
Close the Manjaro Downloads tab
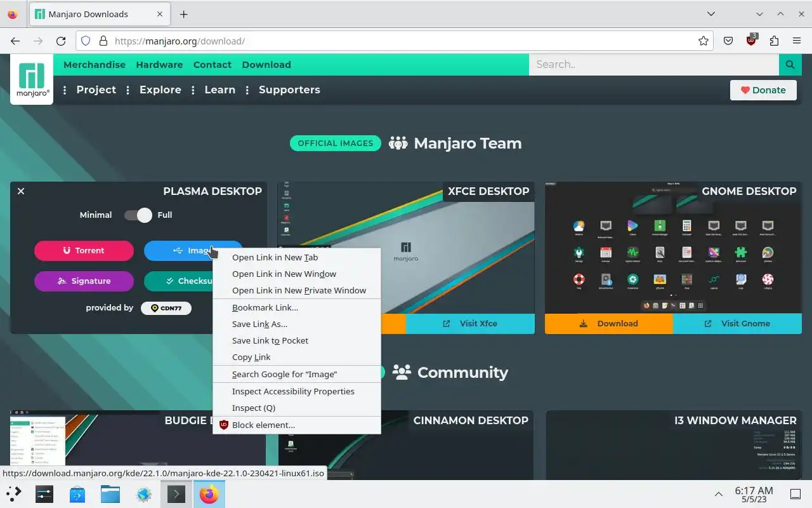pyautogui.click(x=160, y=14)
